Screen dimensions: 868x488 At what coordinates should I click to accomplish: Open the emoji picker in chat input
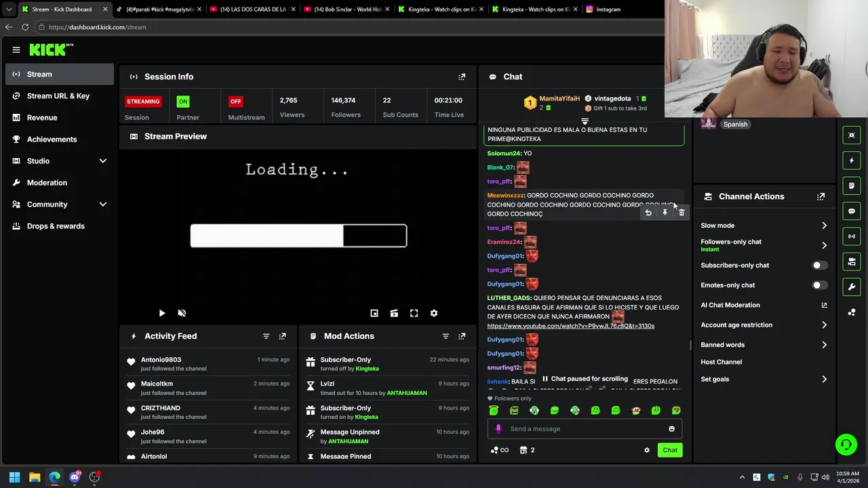[x=672, y=428]
